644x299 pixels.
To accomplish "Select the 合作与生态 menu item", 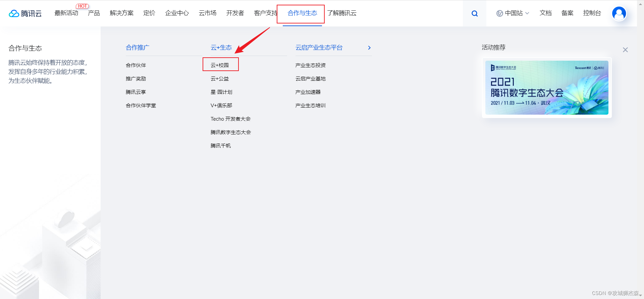I will [302, 13].
